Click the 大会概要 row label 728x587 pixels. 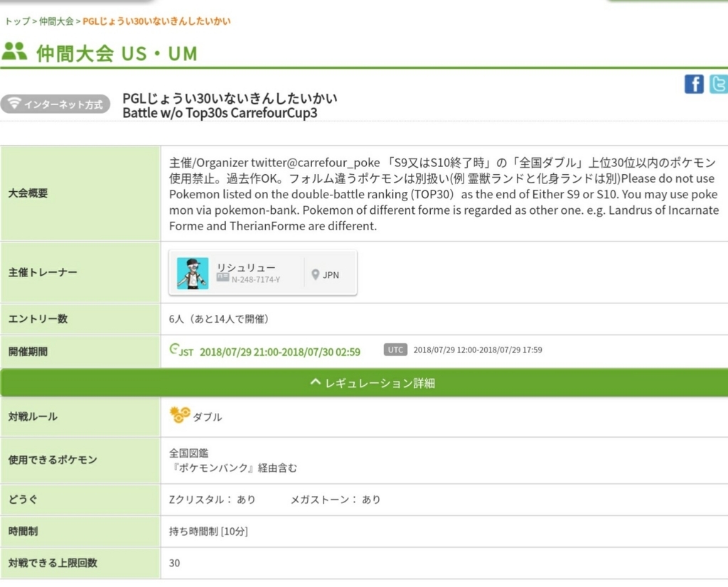click(28, 193)
